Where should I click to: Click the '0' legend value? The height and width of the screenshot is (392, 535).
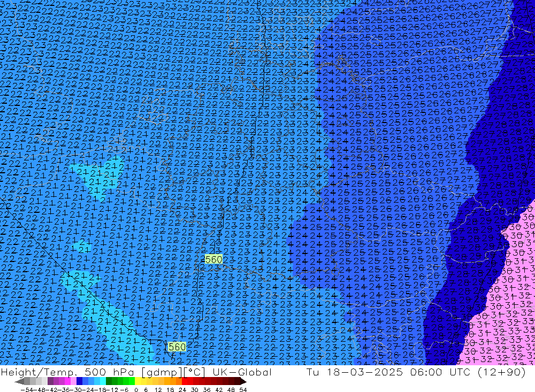(136, 390)
